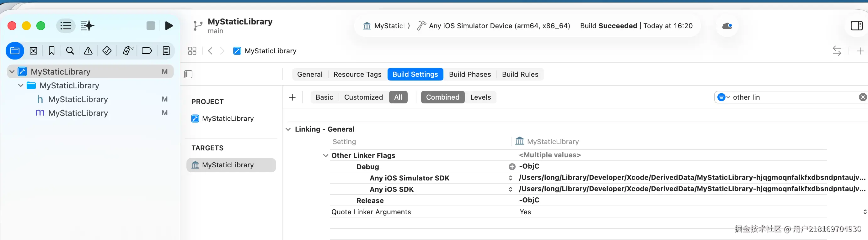Open the Xcode Cloud status icon
This screenshot has width=868, height=240.
coord(727,26)
